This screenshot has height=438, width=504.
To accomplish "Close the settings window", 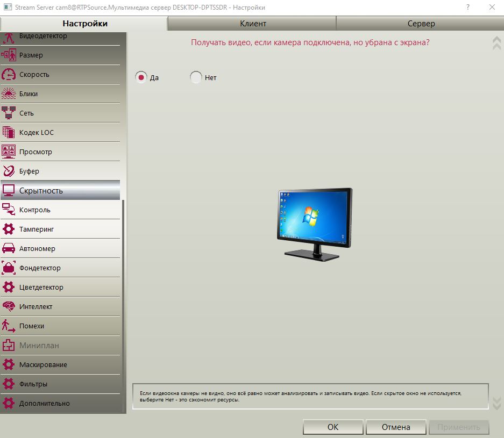I will point(492,7).
